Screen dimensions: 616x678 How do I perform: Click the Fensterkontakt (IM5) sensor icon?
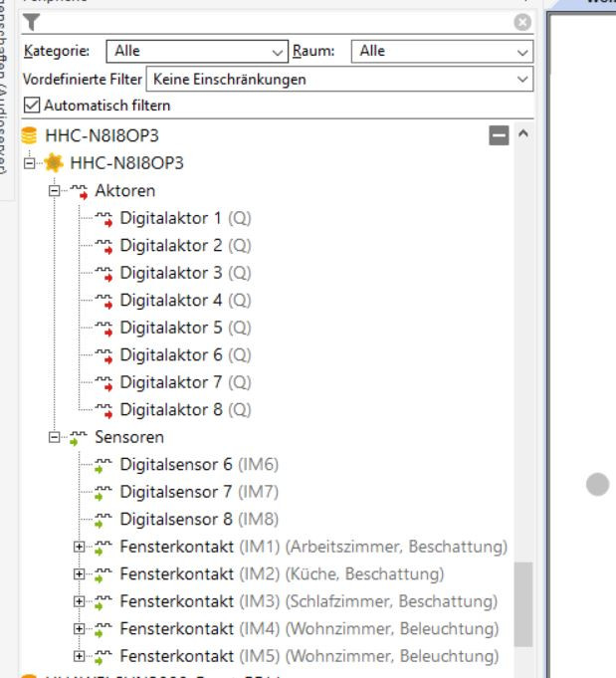(103, 657)
